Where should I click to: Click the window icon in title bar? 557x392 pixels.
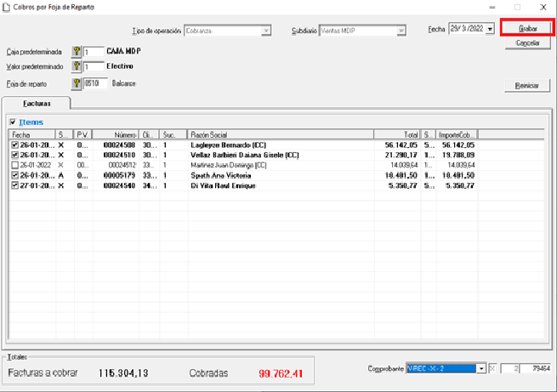click(x=8, y=7)
